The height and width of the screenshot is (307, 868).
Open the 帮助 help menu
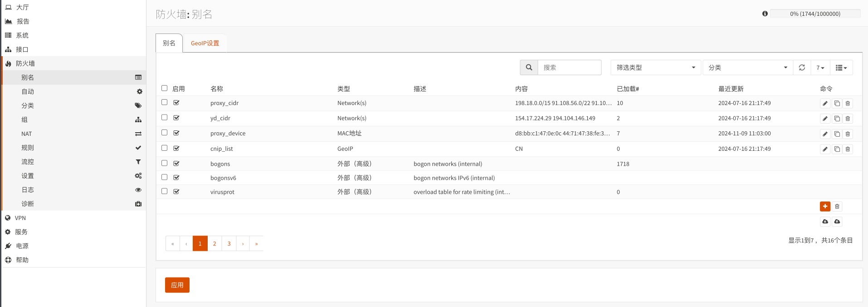coord(74,260)
